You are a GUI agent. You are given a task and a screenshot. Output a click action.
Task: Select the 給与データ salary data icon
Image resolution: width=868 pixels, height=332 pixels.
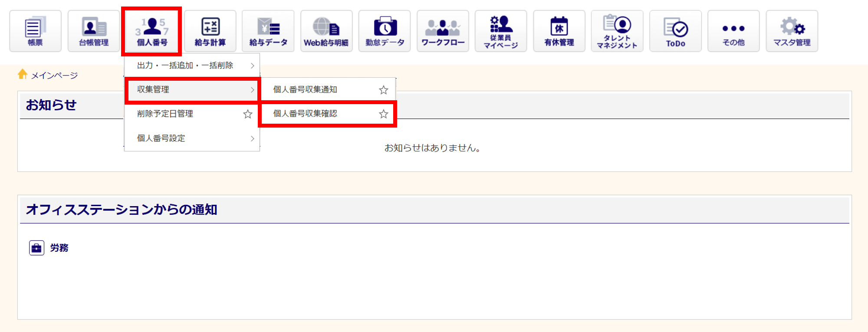click(268, 31)
